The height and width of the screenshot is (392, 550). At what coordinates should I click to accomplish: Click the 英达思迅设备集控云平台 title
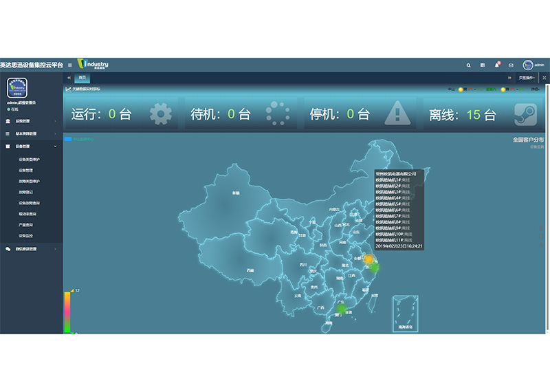click(32, 65)
